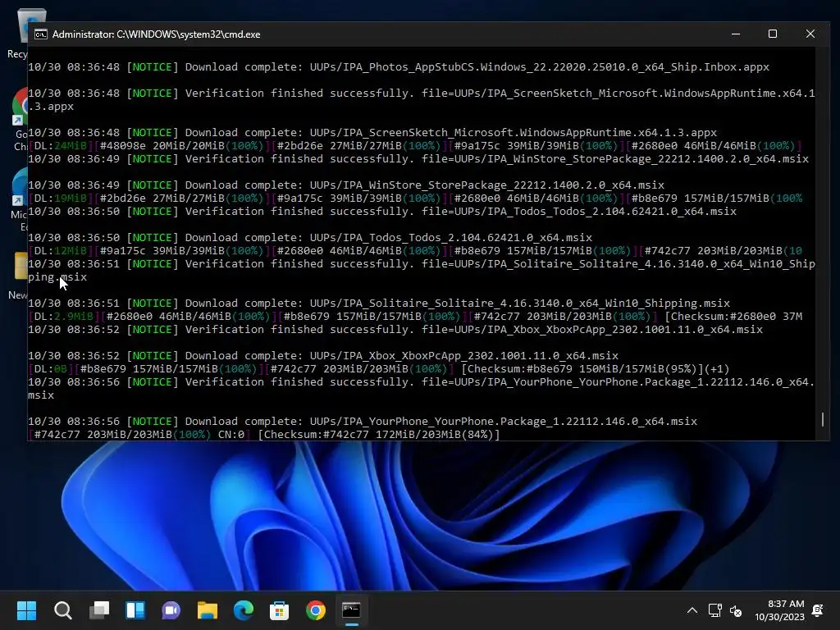Click the Xbox_XboxPcApp download complete line
Image resolution: width=840 pixels, height=630 pixels.
click(x=323, y=356)
